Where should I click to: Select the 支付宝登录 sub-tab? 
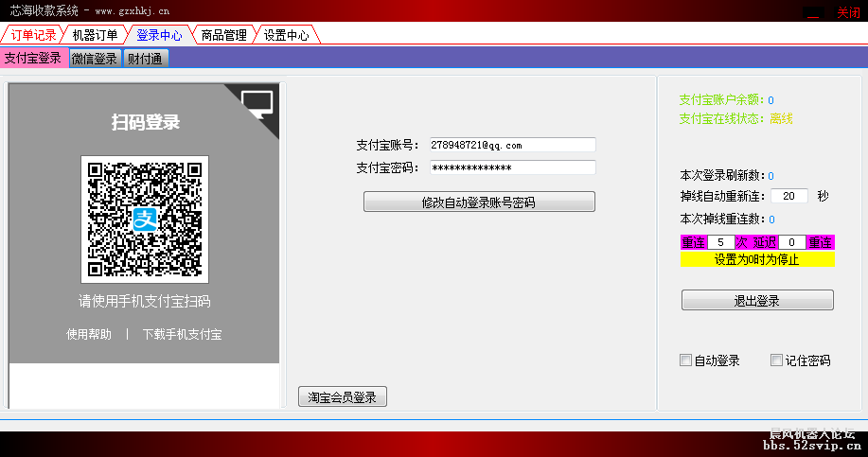[x=33, y=58]
